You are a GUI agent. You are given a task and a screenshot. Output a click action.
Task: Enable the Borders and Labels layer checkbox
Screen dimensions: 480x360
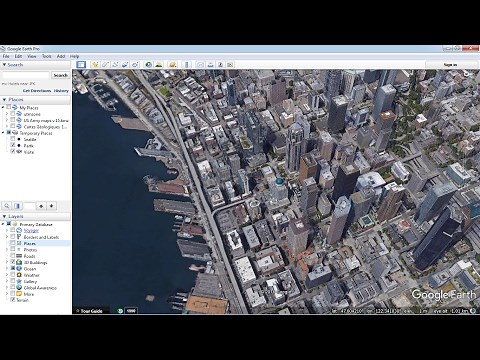point(13,237)
